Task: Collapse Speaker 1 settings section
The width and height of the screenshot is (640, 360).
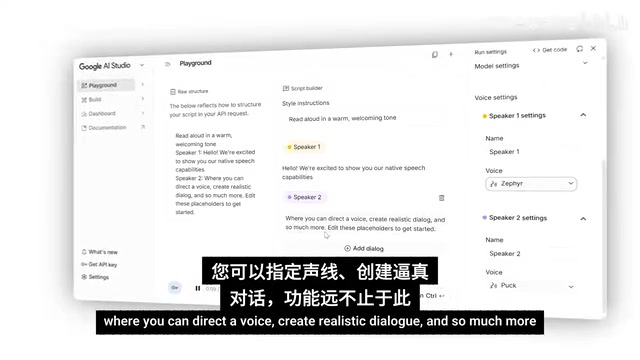Action: pyautogui.click(x=583, y=115)
